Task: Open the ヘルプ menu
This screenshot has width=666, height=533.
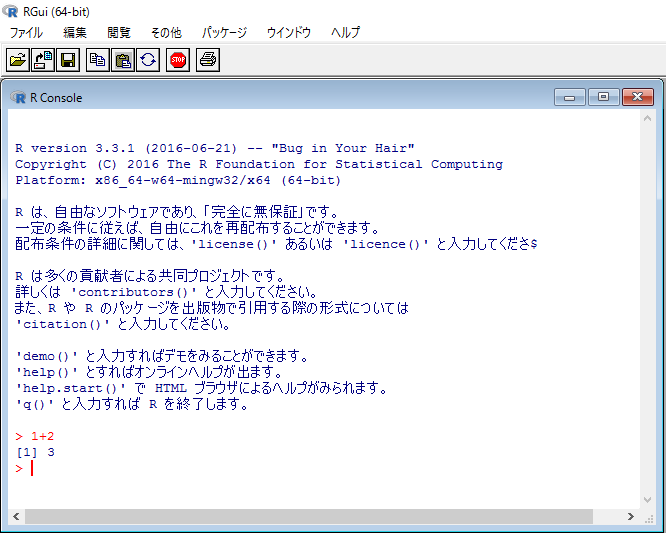Action: 346,32
